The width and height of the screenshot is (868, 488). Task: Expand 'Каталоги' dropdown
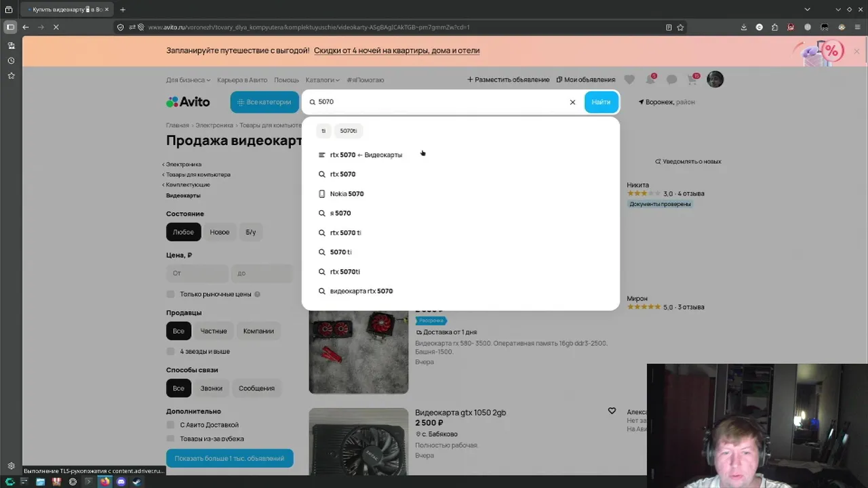click(x=322, y=80)
